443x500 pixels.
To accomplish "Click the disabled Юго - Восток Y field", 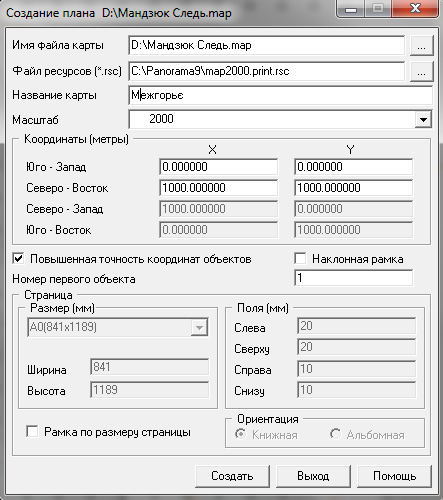I will coord(353,230).
